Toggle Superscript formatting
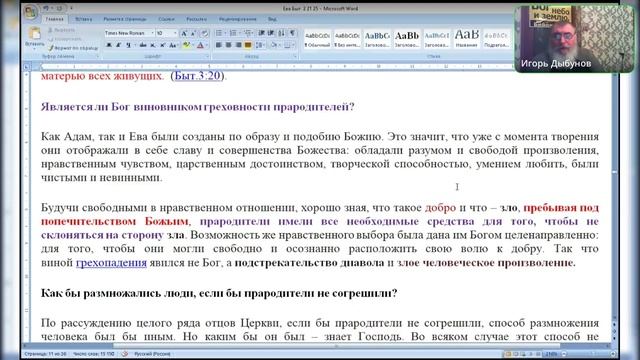This screenshot has height=360, width=640. [x=162, y=45]
